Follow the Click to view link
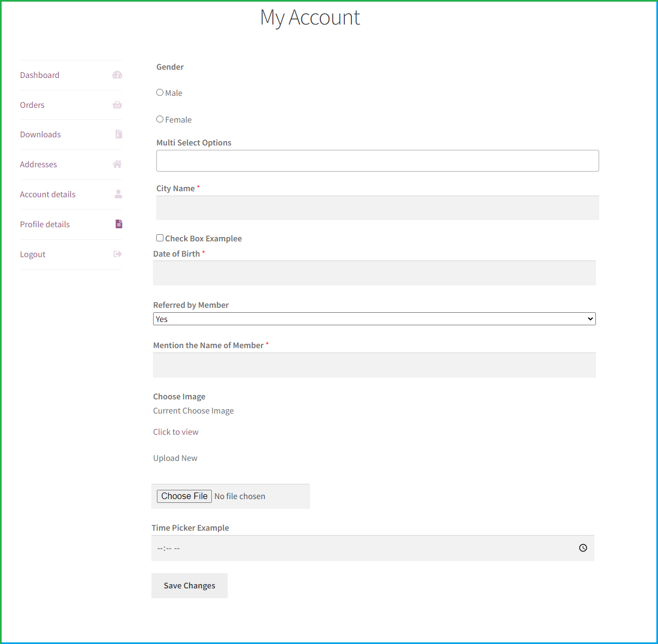Screen dimensions: 658x644 tap(175, 432)
